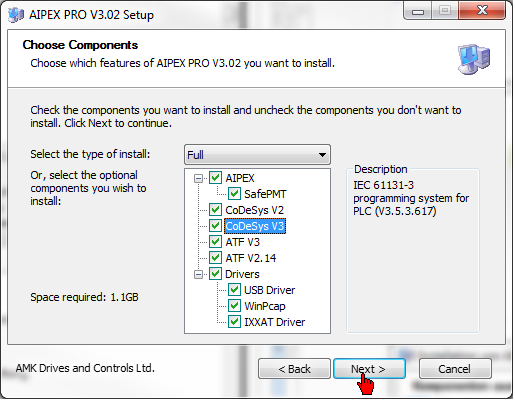Click the installer computer icon in header
Viewport: 515px width, 401px height.
tap(474, 59)
